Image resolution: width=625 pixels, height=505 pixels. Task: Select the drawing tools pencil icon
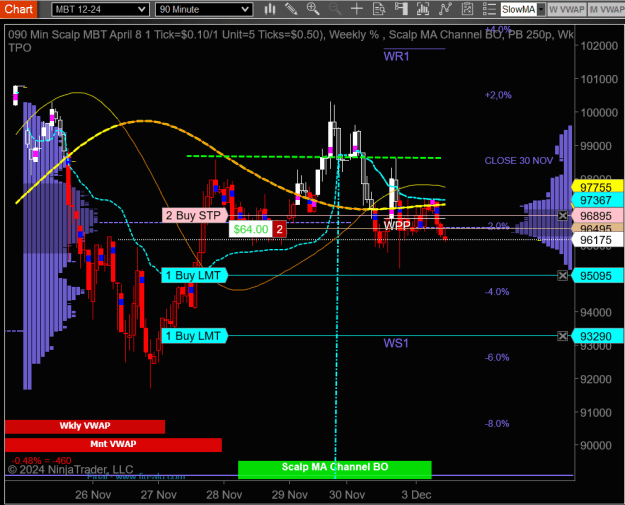click(291, 9)
